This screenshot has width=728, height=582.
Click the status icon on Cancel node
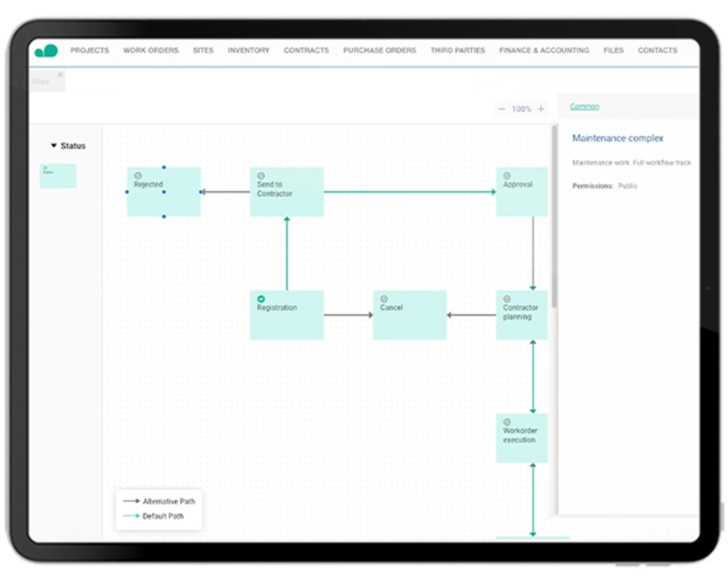384,298
